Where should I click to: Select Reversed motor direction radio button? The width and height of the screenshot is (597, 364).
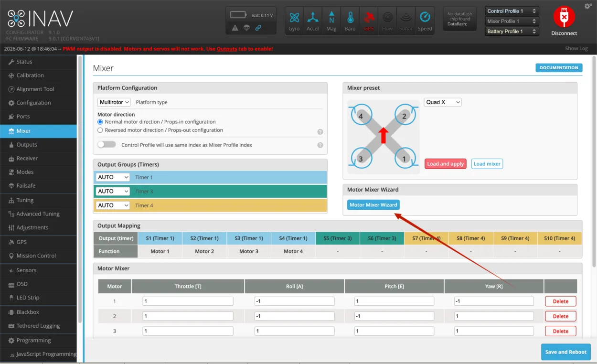click(100, 130)
